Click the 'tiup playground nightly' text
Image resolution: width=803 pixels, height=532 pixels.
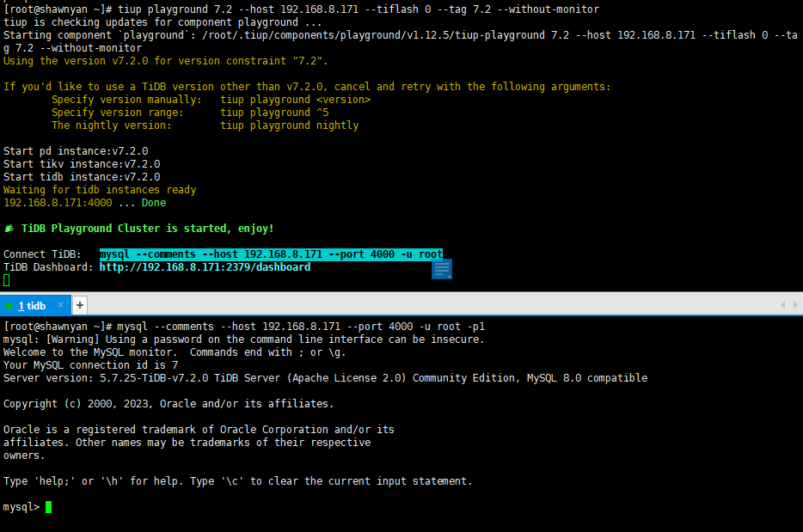click(290, 125)
